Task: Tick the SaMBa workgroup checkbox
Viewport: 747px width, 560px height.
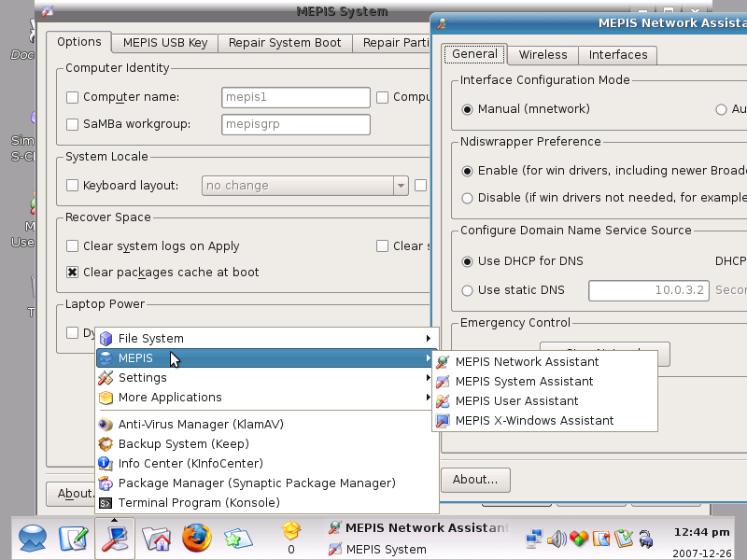Action: pos(73,124)
